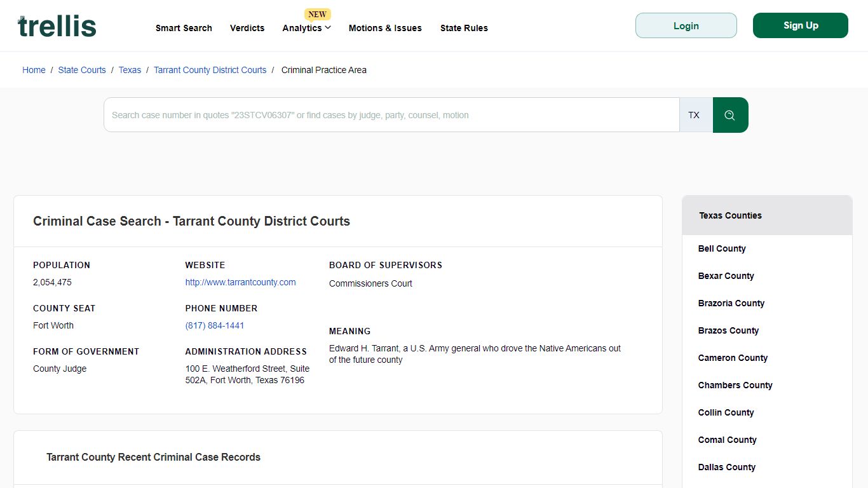This screenshot has width=868, height=488.
Task: Click the Fort Worth county seat text
Action: click(53, 325)
